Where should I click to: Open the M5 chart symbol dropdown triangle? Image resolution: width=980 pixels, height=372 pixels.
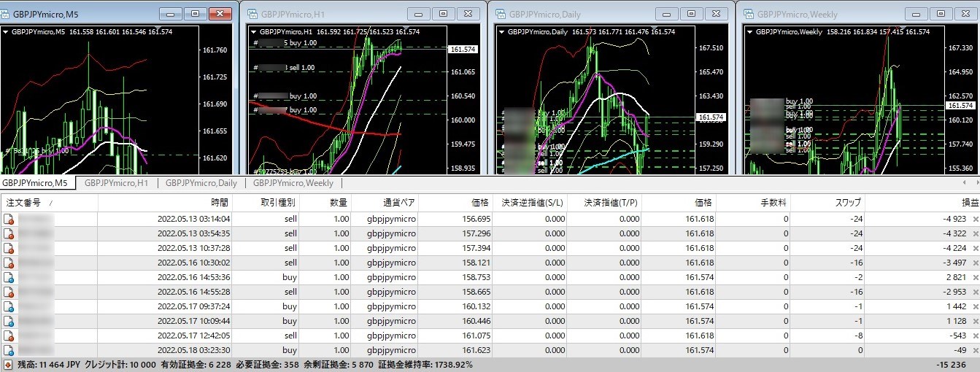[x=6, y=32]
